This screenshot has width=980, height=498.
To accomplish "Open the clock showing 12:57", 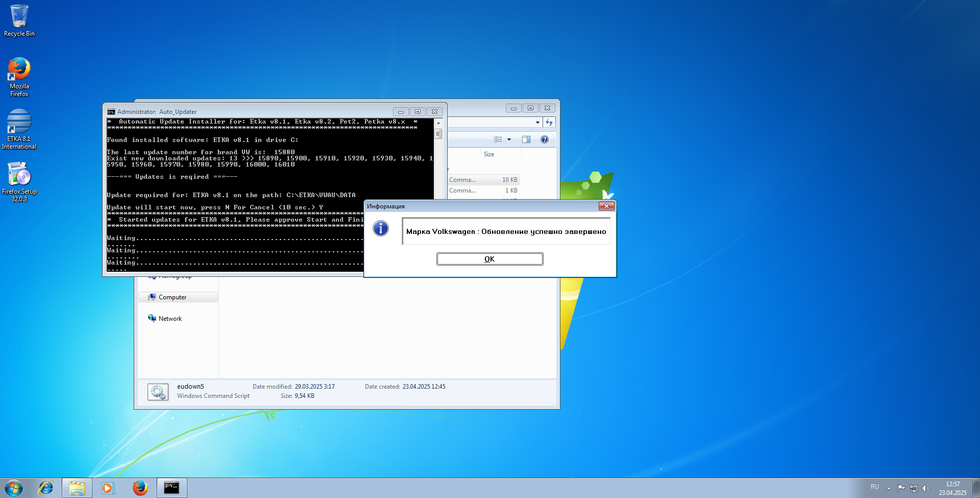I will pyautogui.click(x=952, y=488).
